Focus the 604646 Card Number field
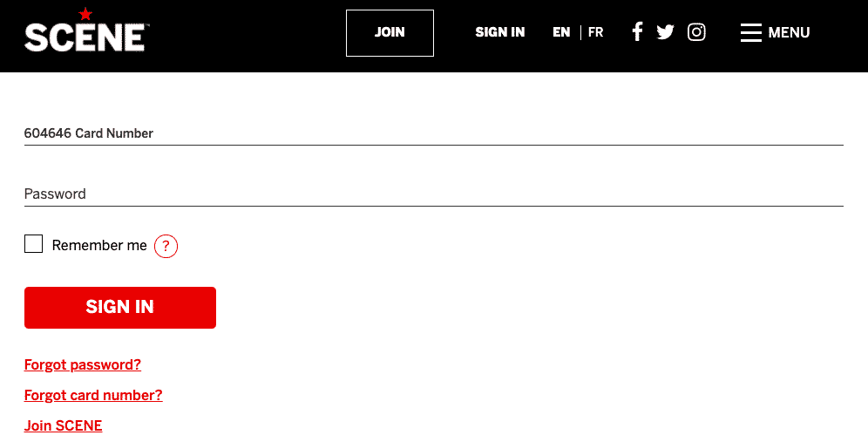The height and width of the screenshot is (442, 868). point(433,133)
